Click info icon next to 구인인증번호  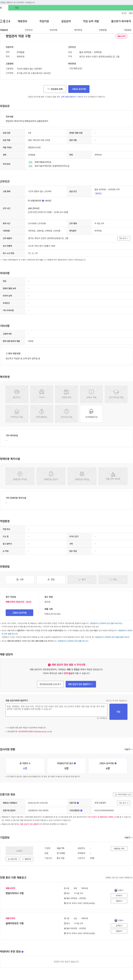(81, 810)
